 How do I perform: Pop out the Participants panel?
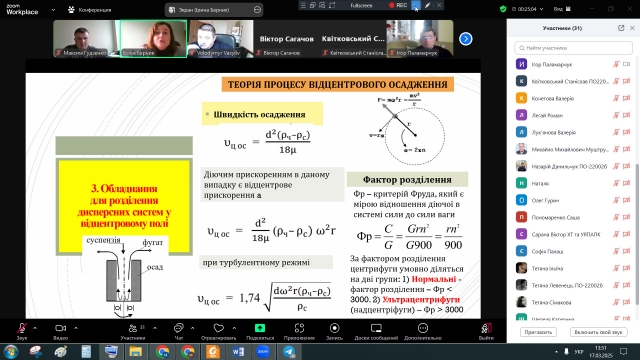[621, 28]
